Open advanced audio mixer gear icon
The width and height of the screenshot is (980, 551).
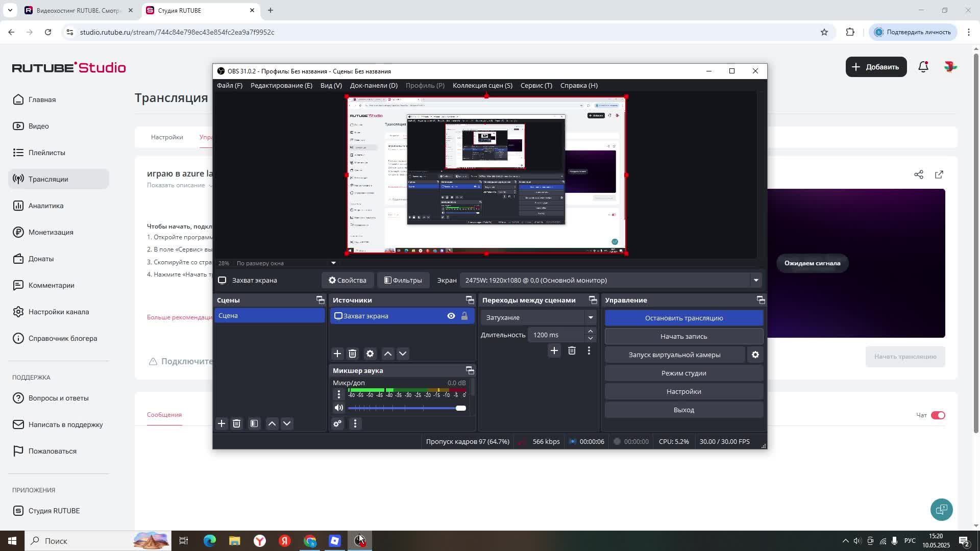[337, 423]
